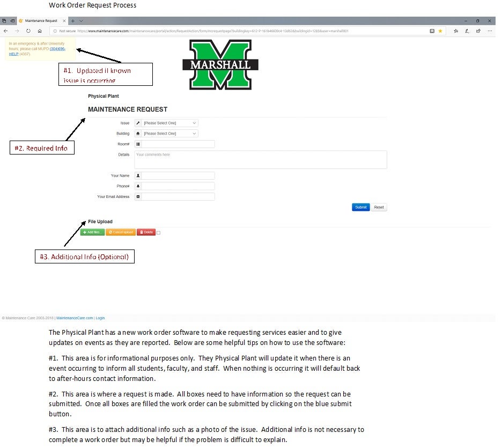The image size is (502, 448).
Task: Click the bell icon beside Phone#
Action: tap(138, 186)
